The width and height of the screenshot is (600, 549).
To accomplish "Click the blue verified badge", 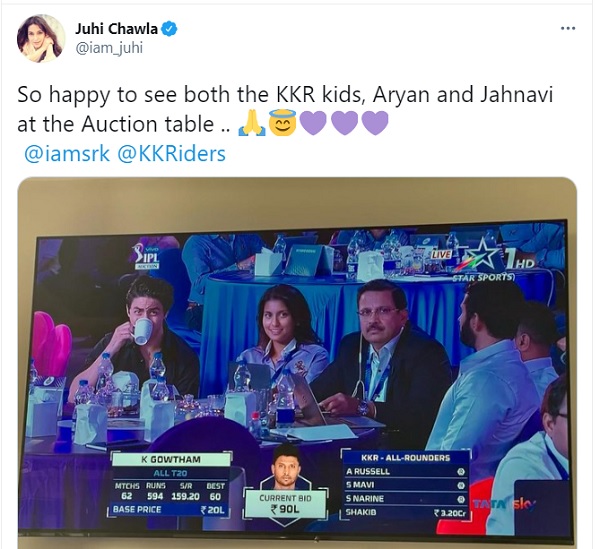I will (170, 29).
